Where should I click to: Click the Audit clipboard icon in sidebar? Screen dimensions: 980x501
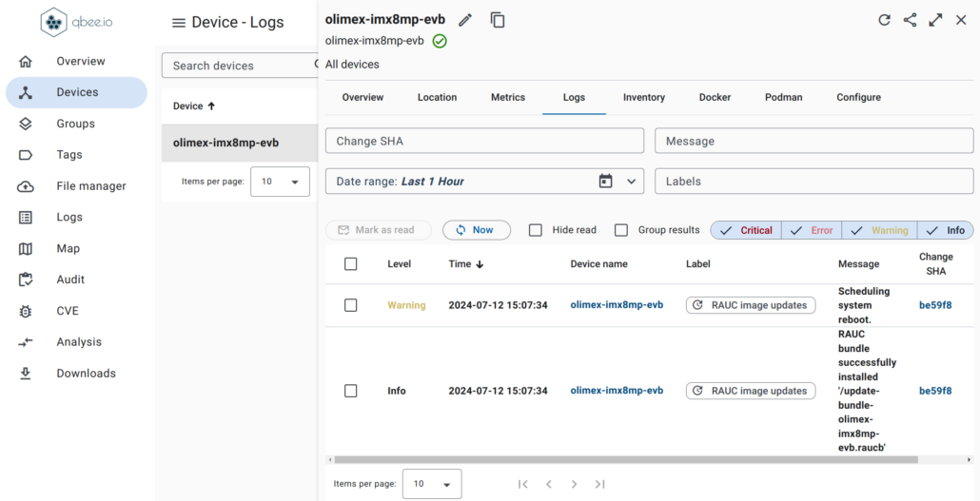pyautogui.click(x=25, y=279)
